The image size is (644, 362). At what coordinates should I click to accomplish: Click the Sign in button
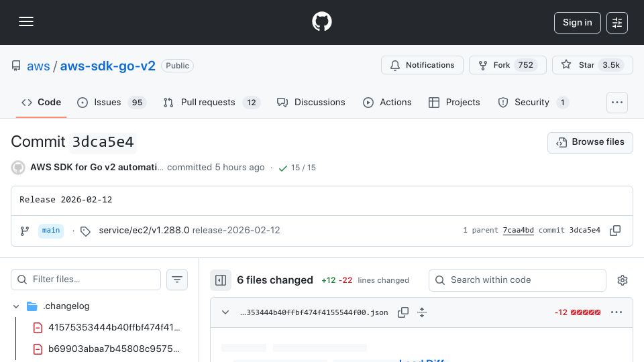[577, 23]
